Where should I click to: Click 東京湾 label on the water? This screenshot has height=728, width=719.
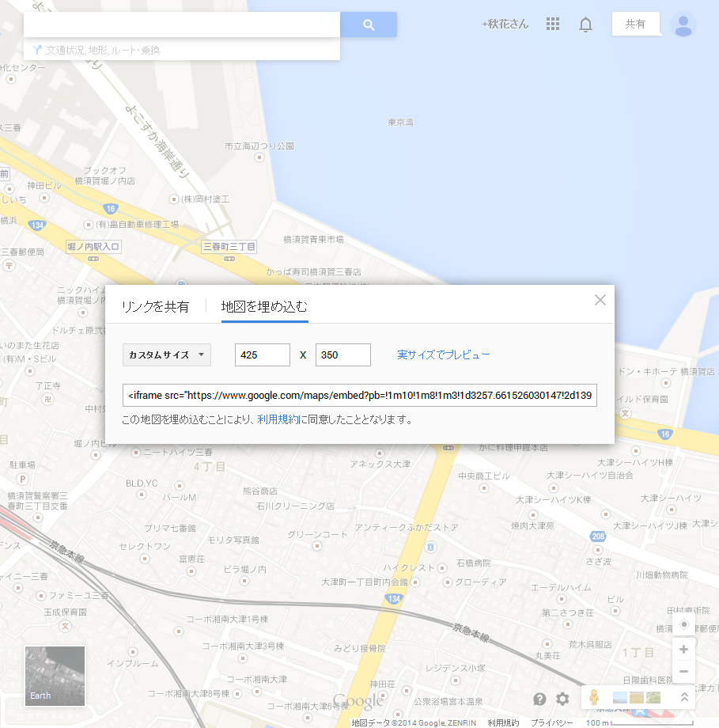point(400,123)
